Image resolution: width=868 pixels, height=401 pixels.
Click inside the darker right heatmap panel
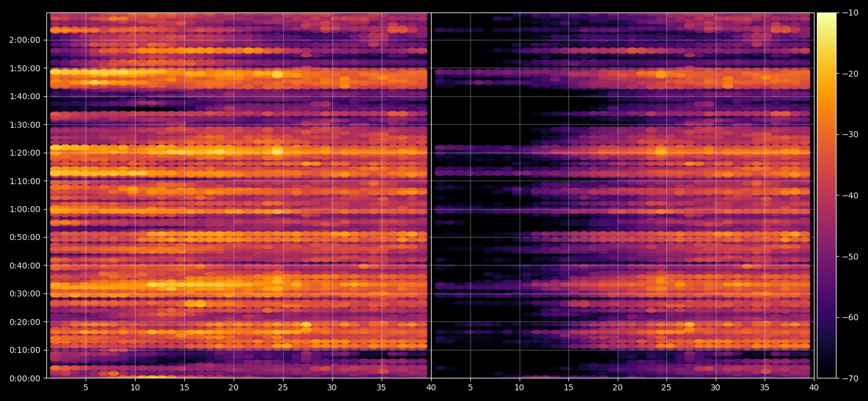point(622,195)
